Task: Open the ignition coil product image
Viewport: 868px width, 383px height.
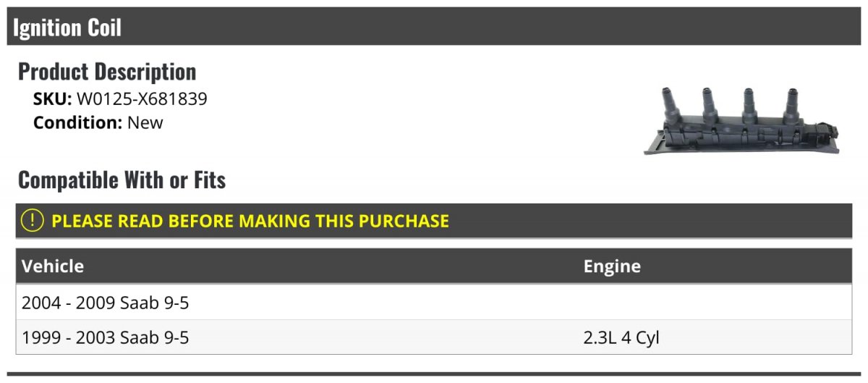Action: point(741,120)
